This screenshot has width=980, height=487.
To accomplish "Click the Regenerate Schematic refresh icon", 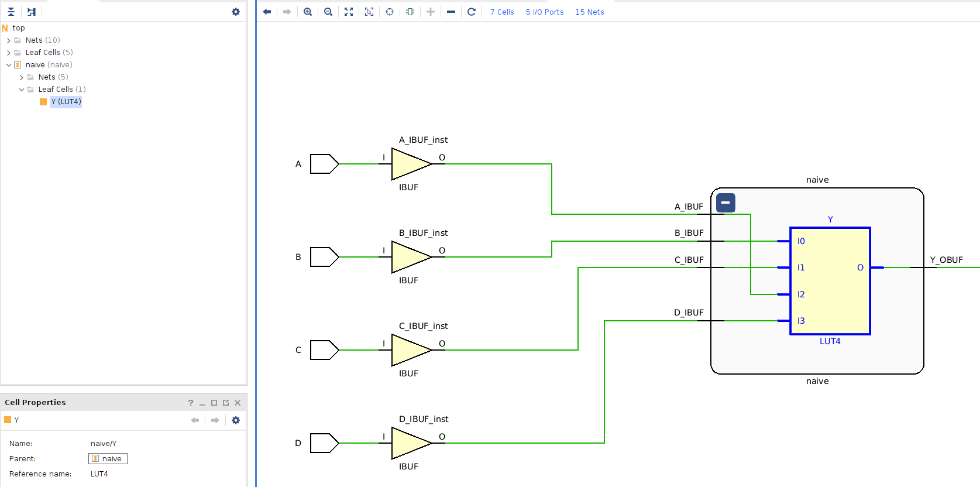I will (472, 12).
